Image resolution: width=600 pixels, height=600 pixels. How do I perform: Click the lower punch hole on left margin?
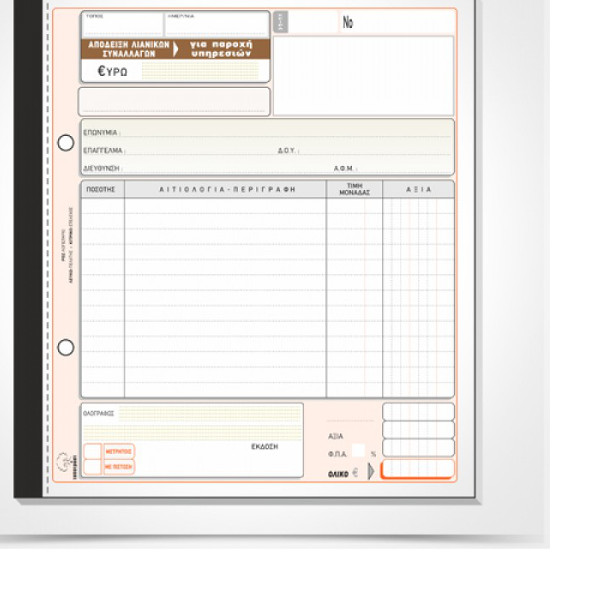66,347
